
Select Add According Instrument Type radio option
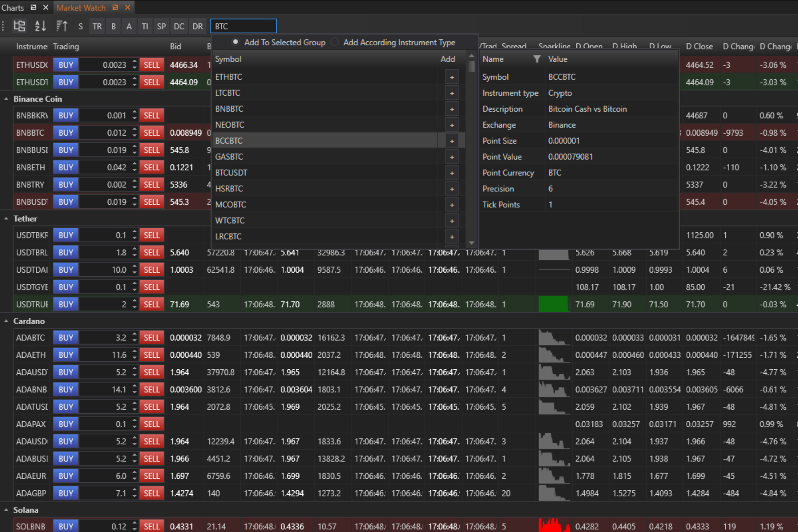335,42
